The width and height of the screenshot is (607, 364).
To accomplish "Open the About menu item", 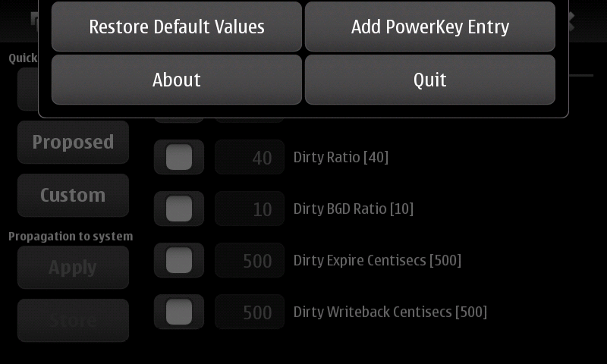I will tap(177, 80).
